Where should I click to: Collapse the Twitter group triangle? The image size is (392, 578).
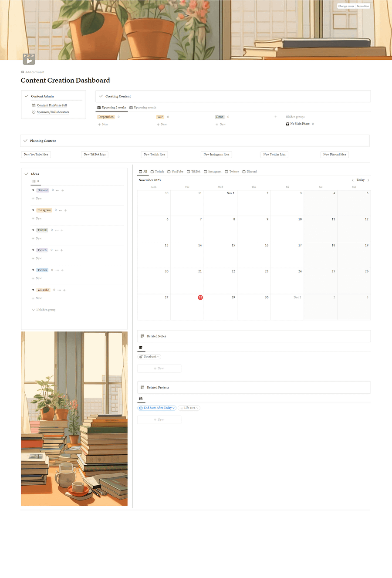pyautogui.click(x=33, y=270)
